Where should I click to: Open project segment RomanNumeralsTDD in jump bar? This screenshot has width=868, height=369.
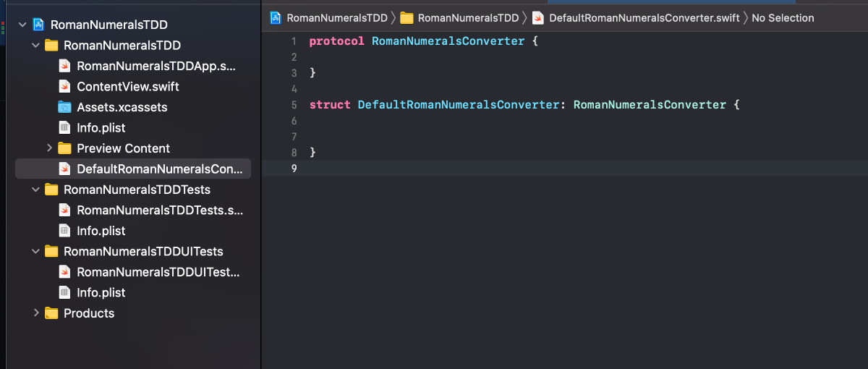337,17
